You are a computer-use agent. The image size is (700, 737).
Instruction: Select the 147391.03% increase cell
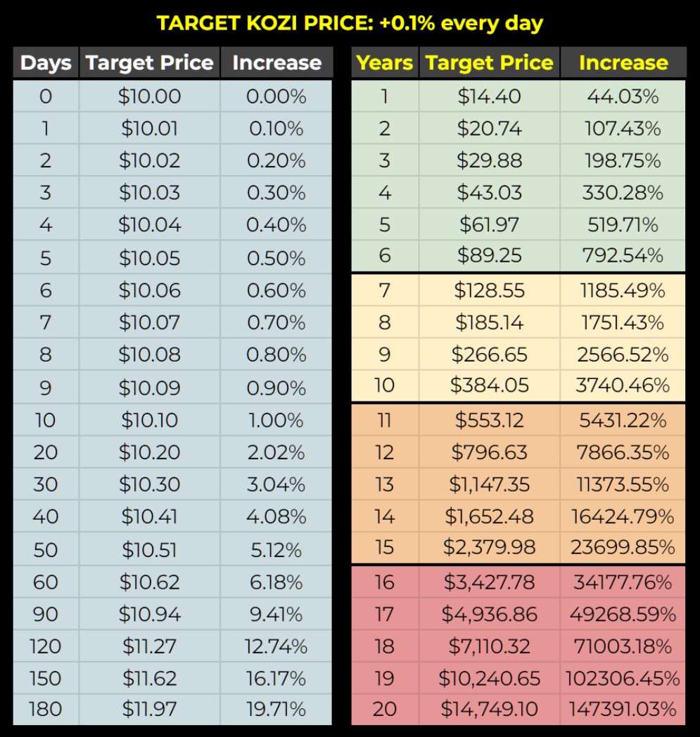[623, 709]
